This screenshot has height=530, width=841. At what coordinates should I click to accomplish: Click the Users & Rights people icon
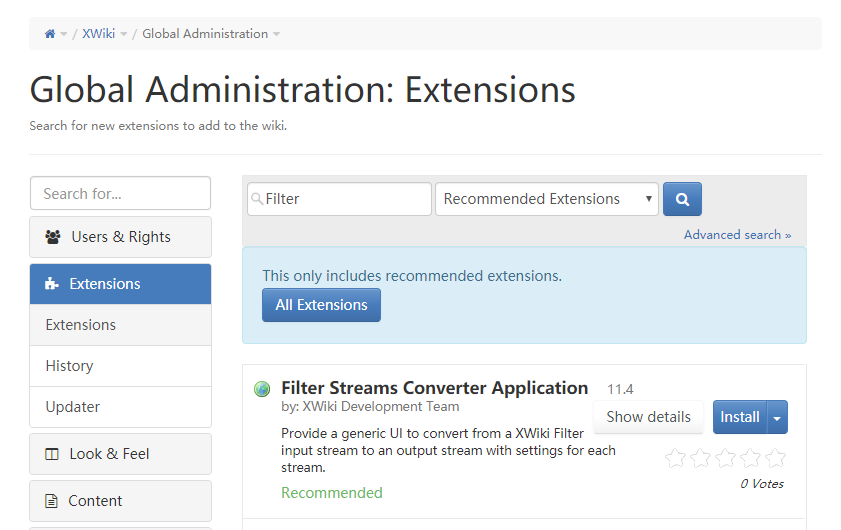53,237
